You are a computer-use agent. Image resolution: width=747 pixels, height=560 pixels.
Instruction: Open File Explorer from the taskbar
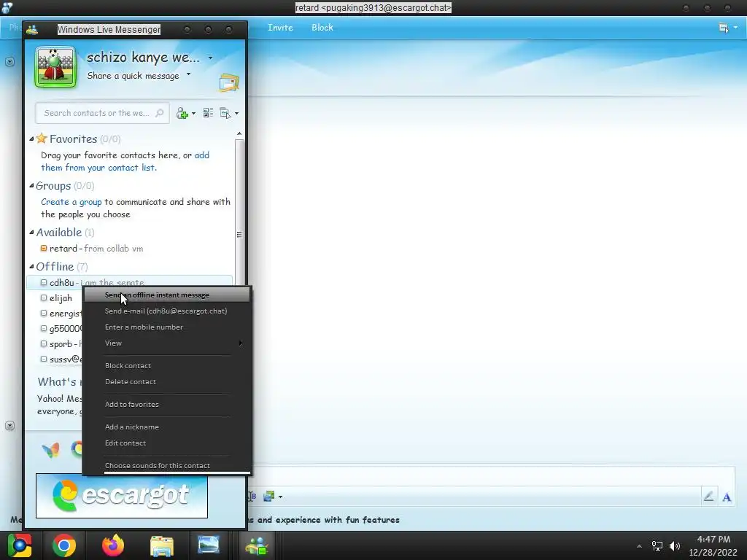[162, 545]
